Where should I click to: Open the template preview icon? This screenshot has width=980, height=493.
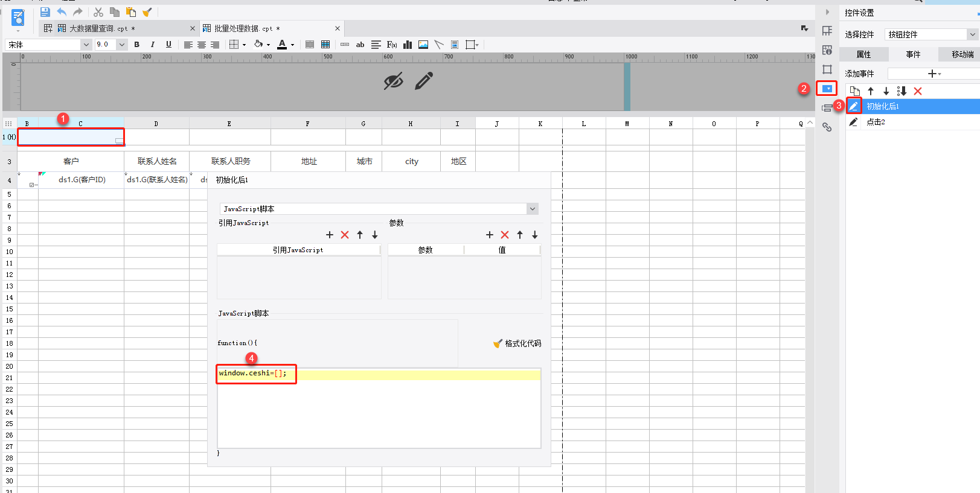point(18,18)
